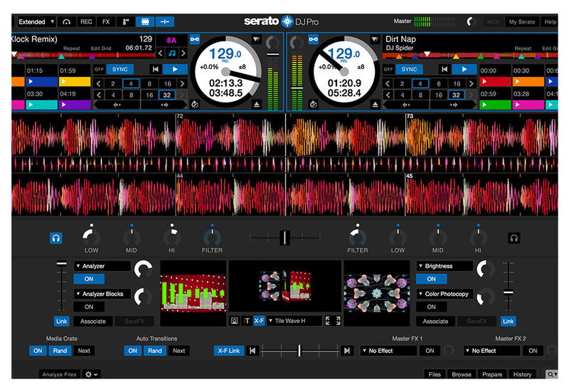Click the REC button in the top toolbar

[86, 22]
